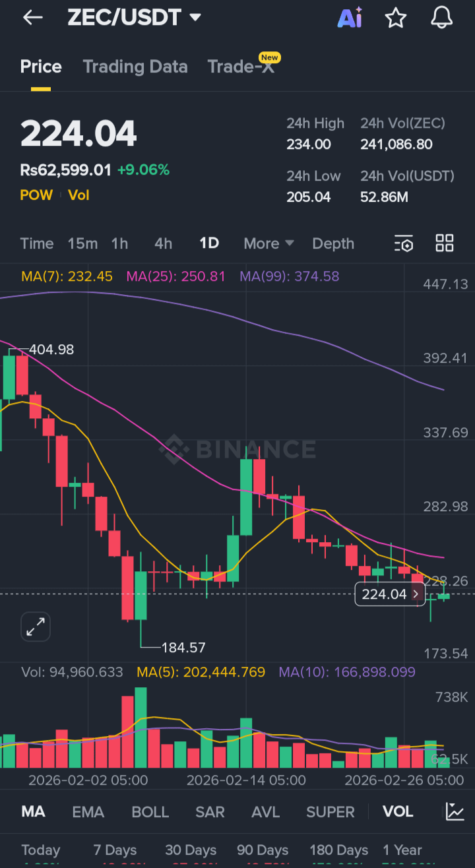The height and width of the screenshot is (868, 475).
Task: Tap the MA(25): 250.81 legend
Action: pyautogui.click(x=175, y=276)
